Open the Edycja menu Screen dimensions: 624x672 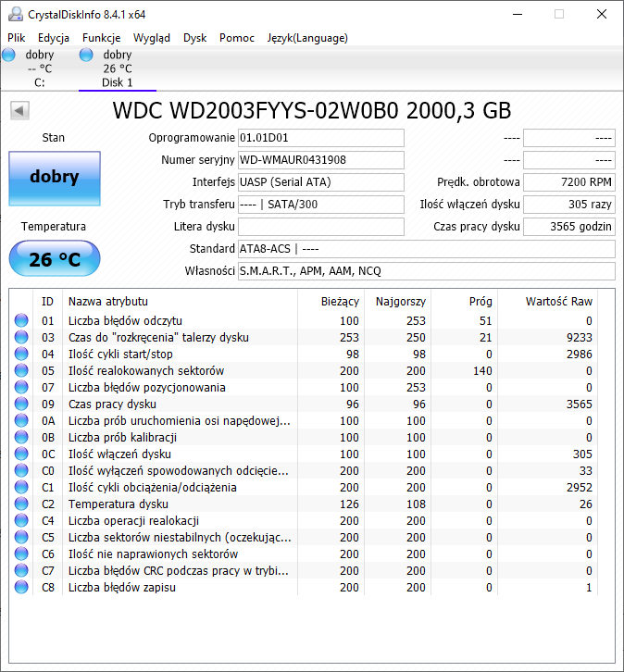tap(54, 38)
